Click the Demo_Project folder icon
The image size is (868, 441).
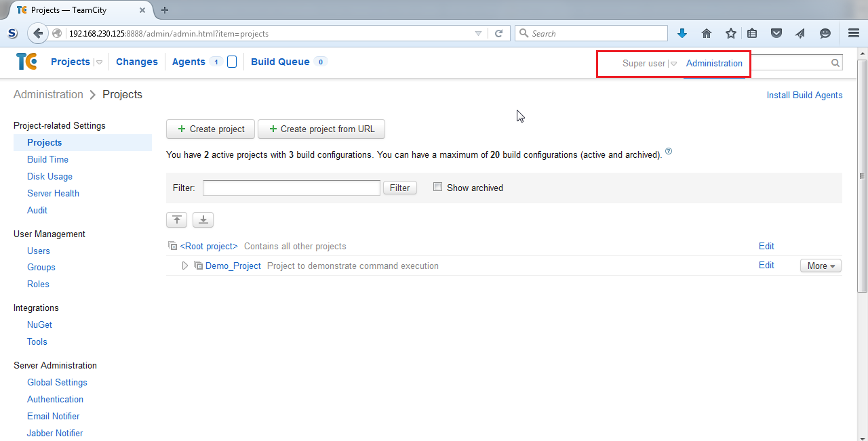[199, 266]
